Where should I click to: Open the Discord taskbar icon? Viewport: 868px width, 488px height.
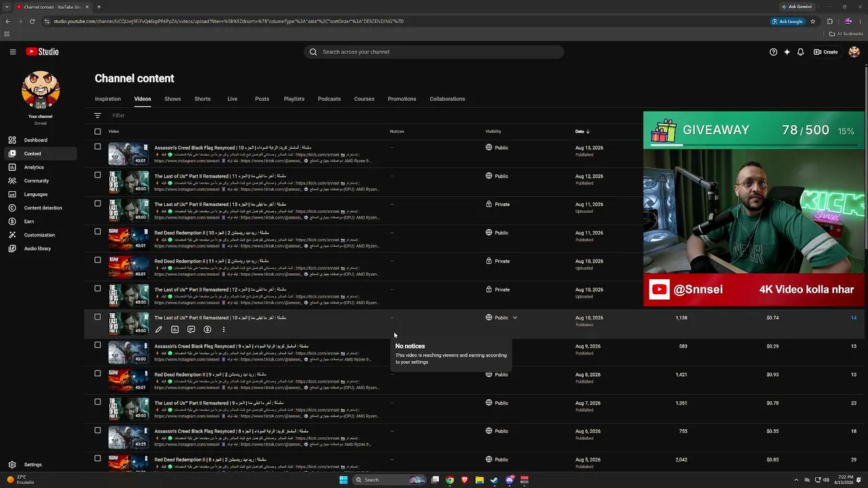[509, 480]
